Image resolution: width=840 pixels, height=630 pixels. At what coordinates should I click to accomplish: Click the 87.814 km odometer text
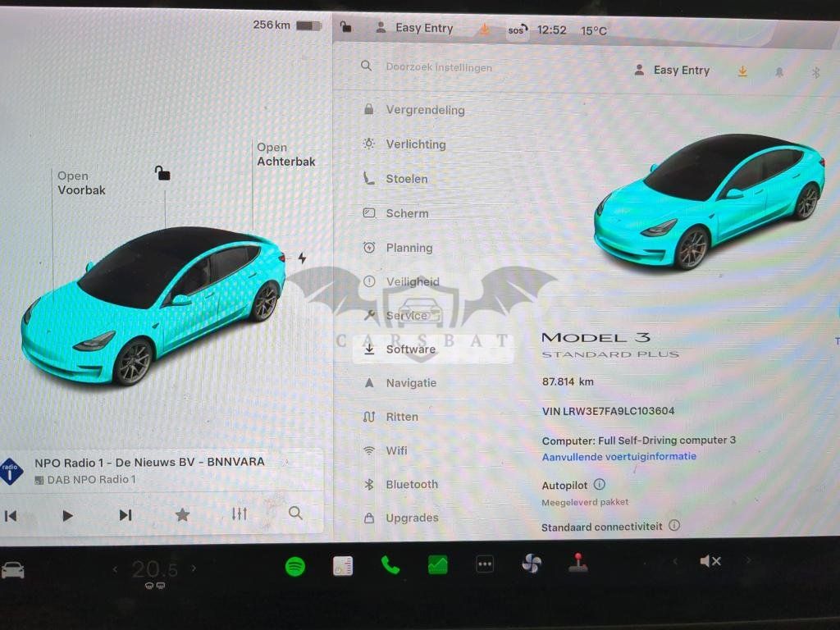click(568, 382)
